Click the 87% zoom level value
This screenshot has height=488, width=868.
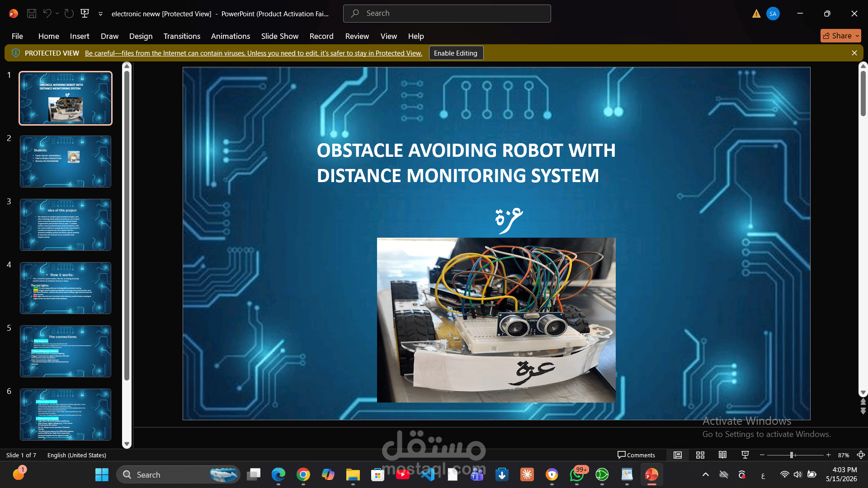(844, 455)
